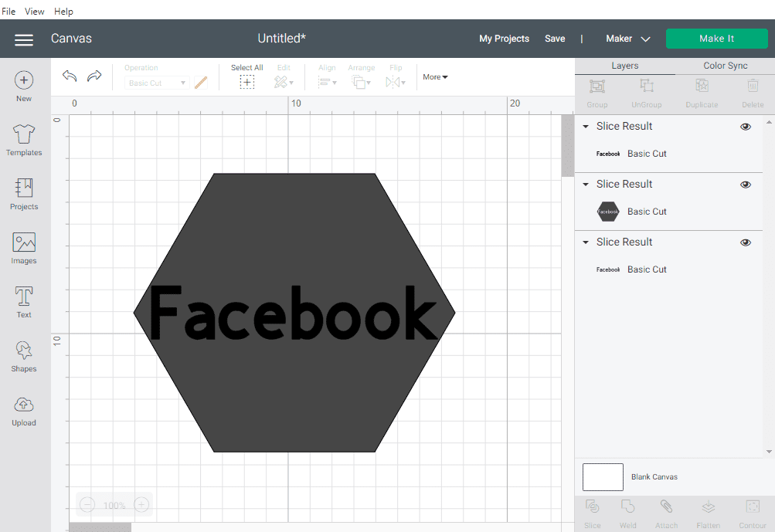The image size is (775, 532).
Task: Click the Delete trash icon
Action: [753, 86]
